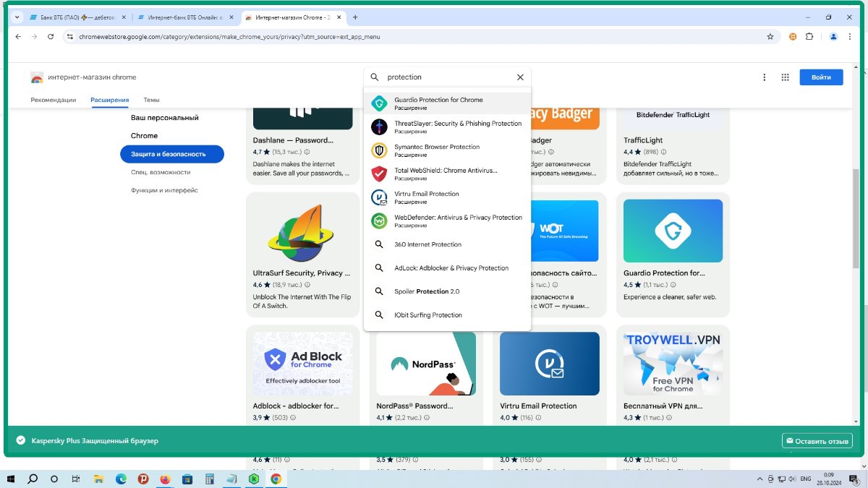This screenshot has width=868, height=488.
Task: Click the search icon beside IObit Surfing Protection
Action: [x=379, y=315]
